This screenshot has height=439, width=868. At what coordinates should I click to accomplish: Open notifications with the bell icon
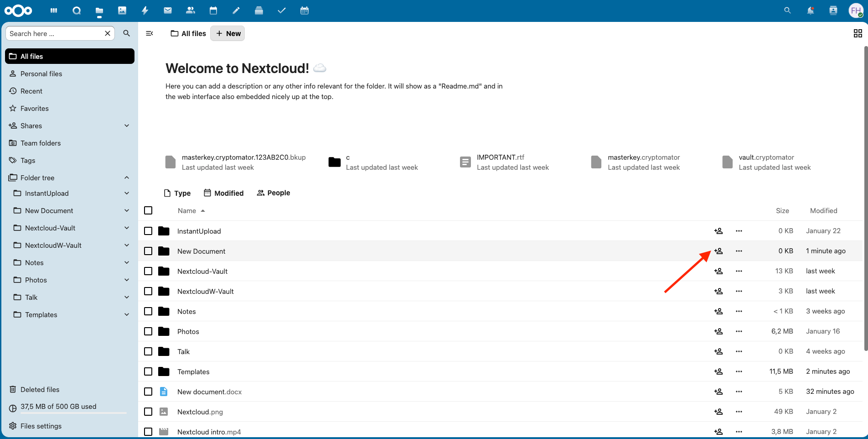pos(811,10)
